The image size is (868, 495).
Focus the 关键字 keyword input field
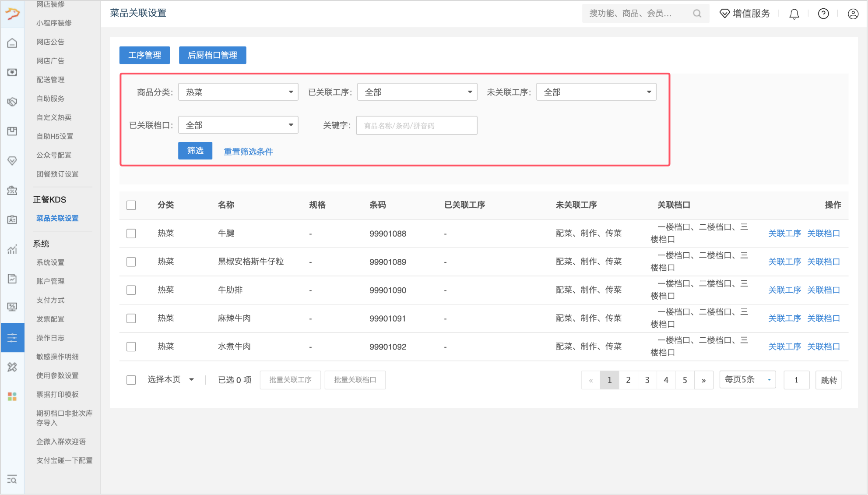[x=417, y=125]
